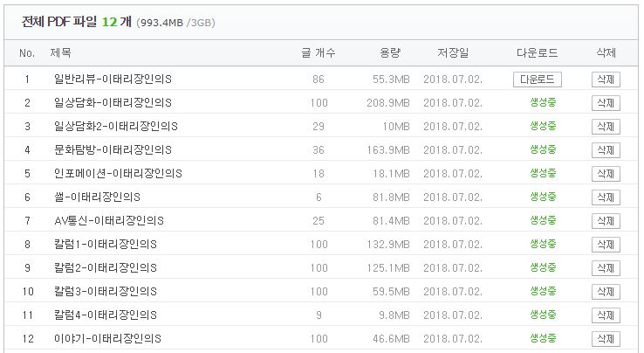Click the 제목 column header
This screenshot has height=353, width=644.
(61, 52)
